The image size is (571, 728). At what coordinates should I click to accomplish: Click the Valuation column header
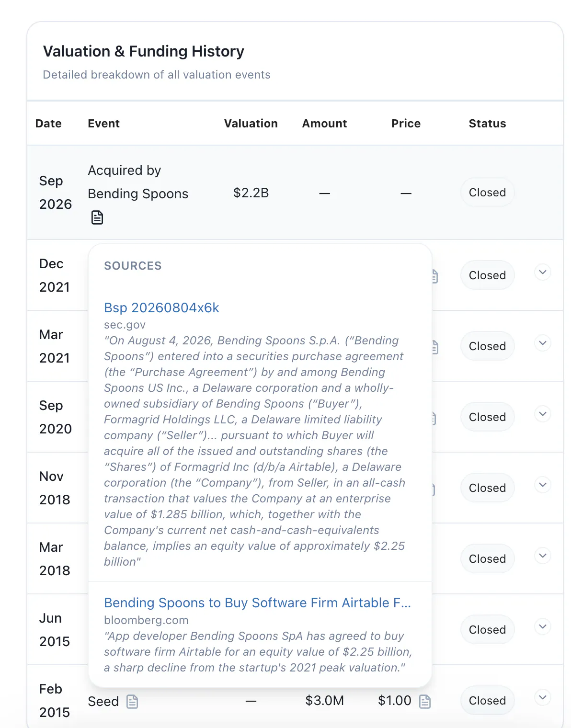pyautogui.click(x=251, y=124)
